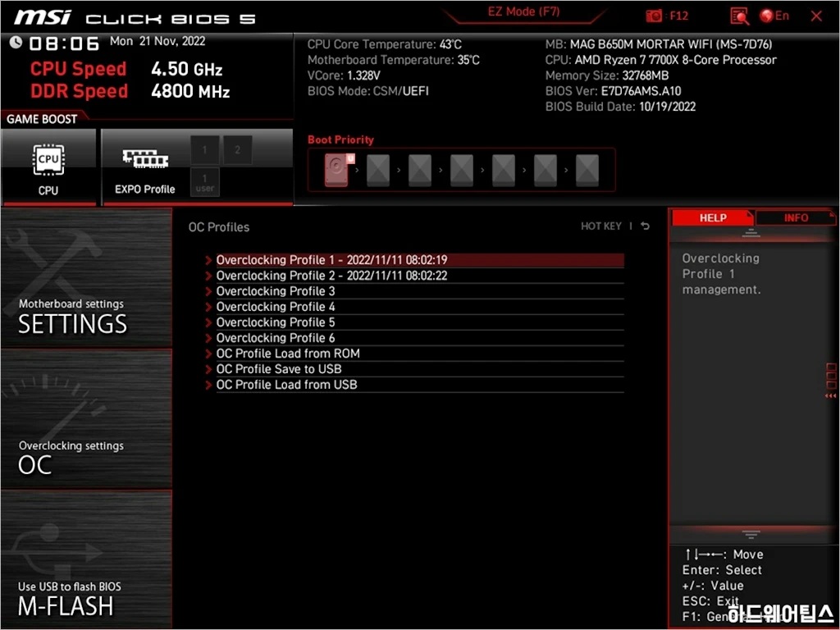The height and width of the screenshot is (630, 840).
Task: Open Overclocking Profile 6
Action: (419, 337)
